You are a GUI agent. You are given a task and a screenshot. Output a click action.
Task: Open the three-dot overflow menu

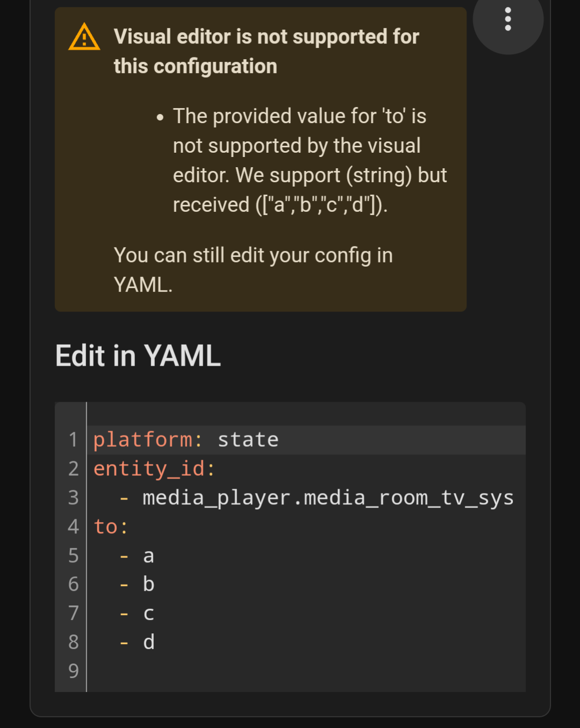point(508,19)
